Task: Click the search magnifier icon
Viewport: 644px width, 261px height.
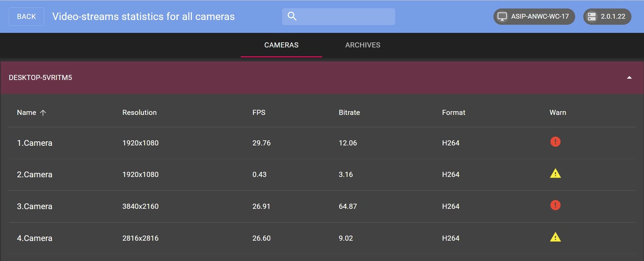Action: coord(292,16)
